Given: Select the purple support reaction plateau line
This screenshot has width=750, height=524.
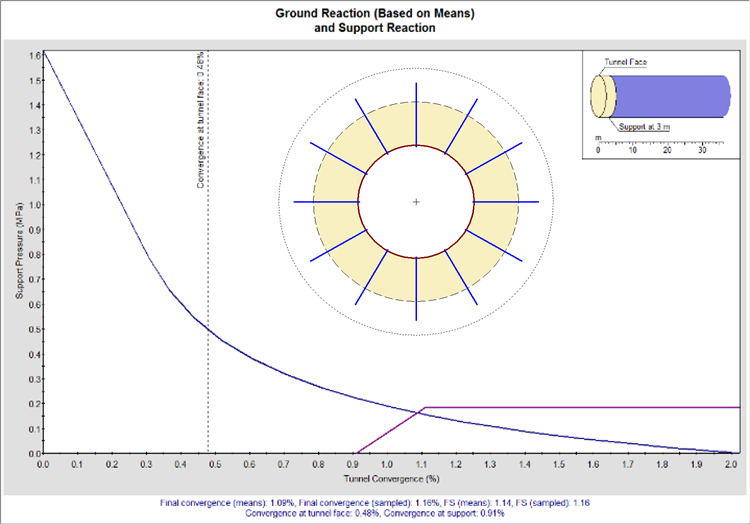Looking at the screenshot, I should pyautogui.click(x=580, y=407).
